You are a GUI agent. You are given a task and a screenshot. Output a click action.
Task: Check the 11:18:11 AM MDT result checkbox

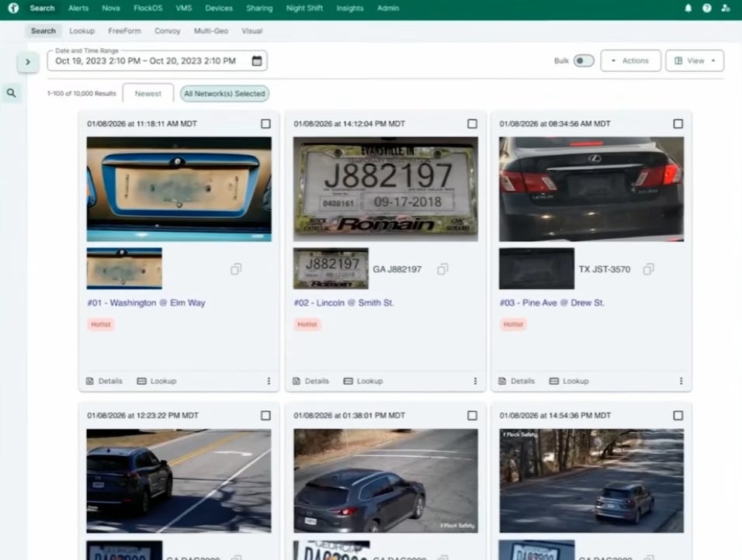[266, 123]
